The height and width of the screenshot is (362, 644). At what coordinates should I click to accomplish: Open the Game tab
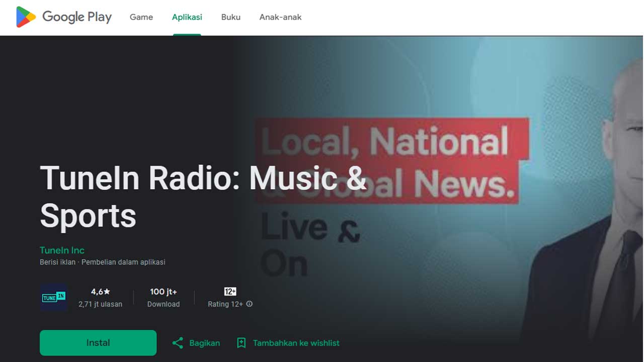pos(141,17)
